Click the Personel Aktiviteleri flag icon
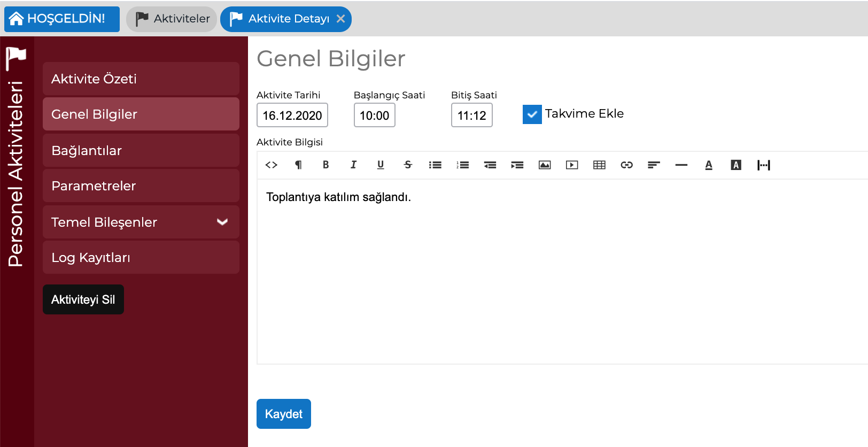 point(16,58)
